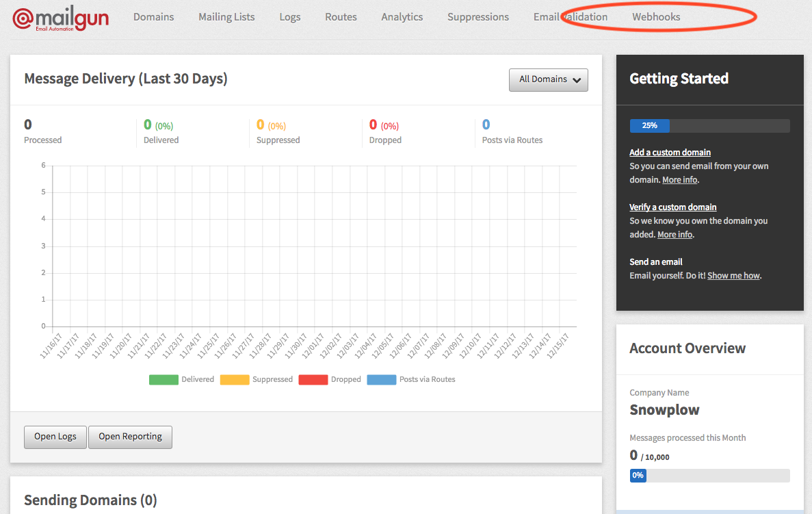Open the Email Validation page
812x514 pixels.
pos(571,17)
